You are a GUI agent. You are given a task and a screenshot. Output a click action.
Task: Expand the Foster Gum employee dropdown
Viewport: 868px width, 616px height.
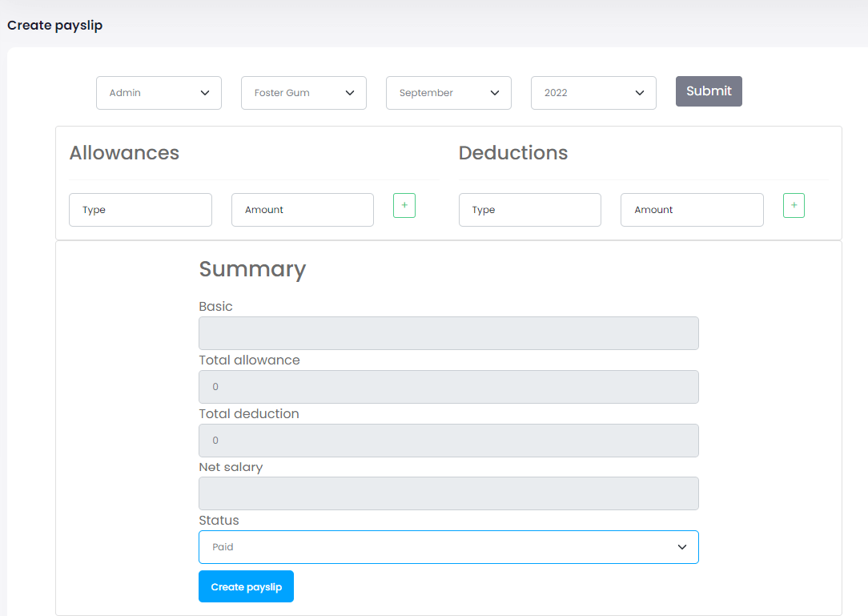pos(303,93)
